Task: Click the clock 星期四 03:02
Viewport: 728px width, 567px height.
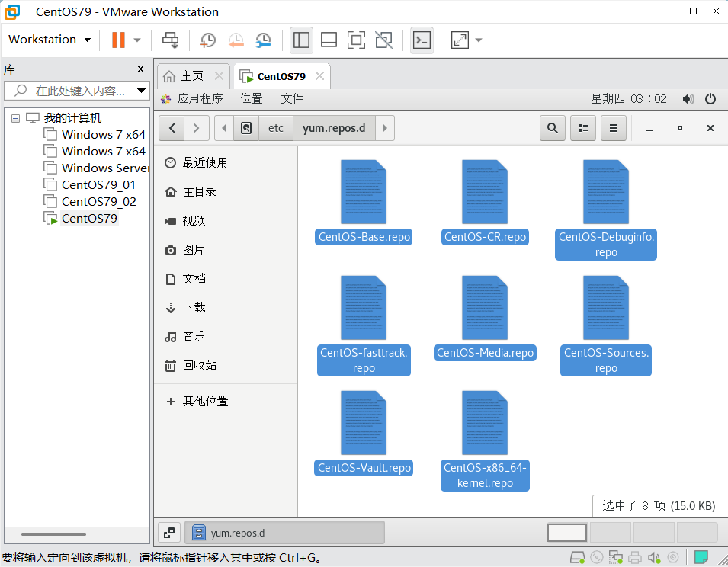Action: pos(629,98)
